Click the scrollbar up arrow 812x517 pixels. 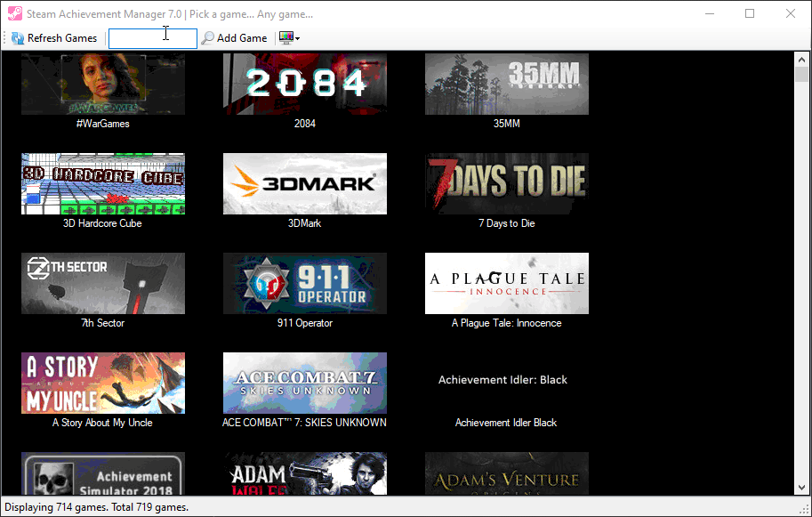[x=801, y=59]
